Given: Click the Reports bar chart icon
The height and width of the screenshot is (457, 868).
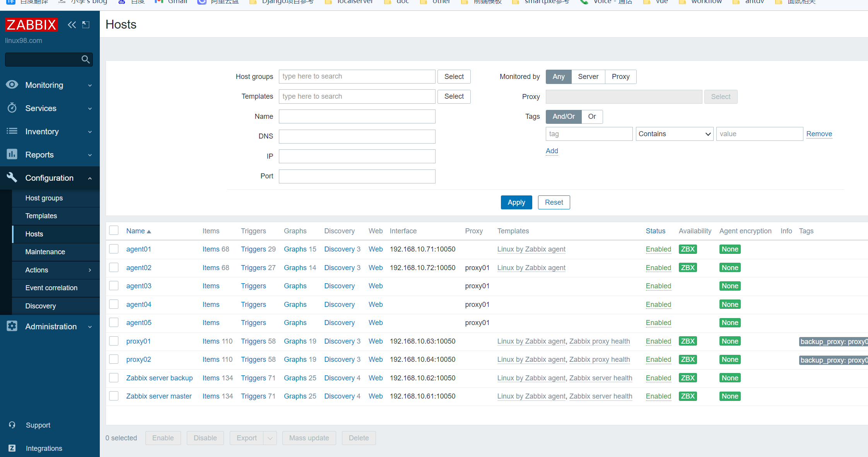Looking at the screenshot, I should click(x=12, y=154).
